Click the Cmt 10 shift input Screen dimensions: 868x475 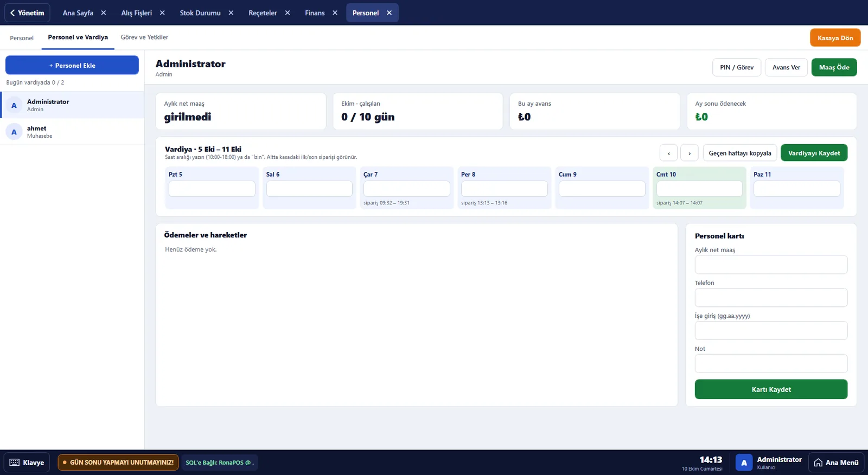pos(699,189)
